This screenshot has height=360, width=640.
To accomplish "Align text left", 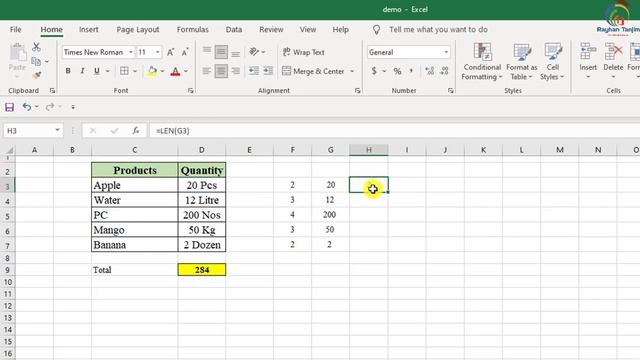I will [x=207, y=71].
